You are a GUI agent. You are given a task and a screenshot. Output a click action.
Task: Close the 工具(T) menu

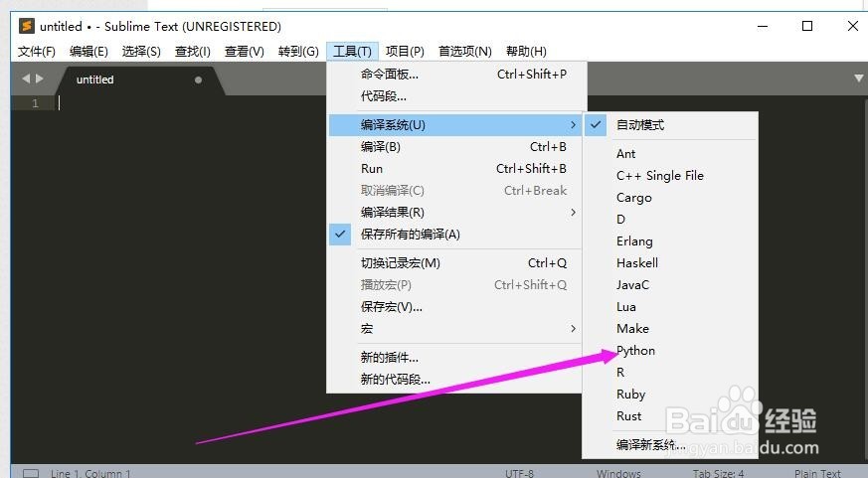point(352,52)
